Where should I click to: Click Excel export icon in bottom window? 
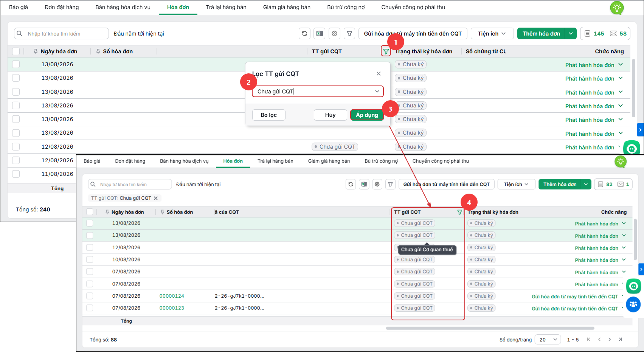click(x=364, y=184)
